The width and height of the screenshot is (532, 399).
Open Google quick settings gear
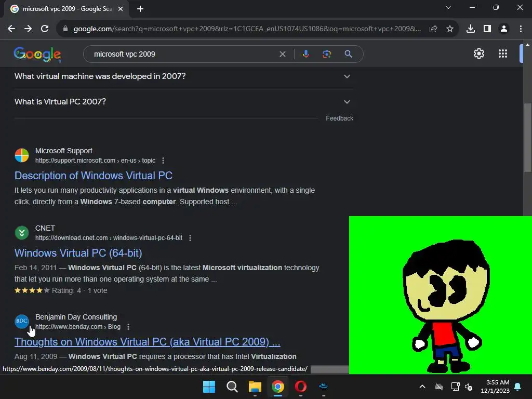pyautogui.click(x=478, y=54)
